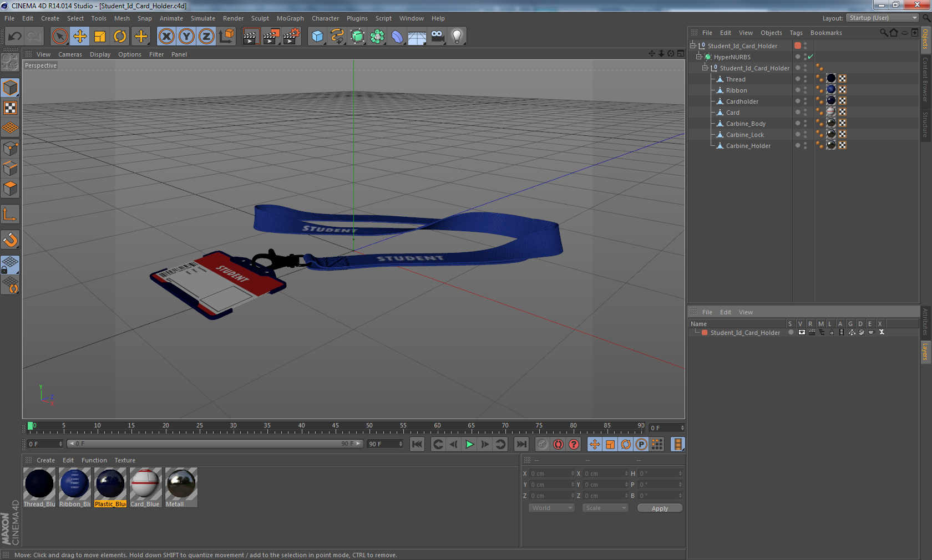Toggle the Enable Snap magnet icon
Screen dimensions: 932x560
point(10,240)
